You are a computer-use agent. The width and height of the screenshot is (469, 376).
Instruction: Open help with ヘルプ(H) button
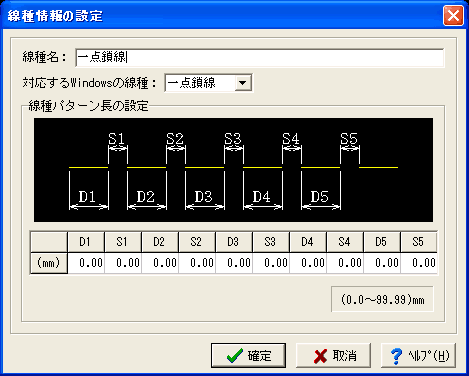coord(418,356)
